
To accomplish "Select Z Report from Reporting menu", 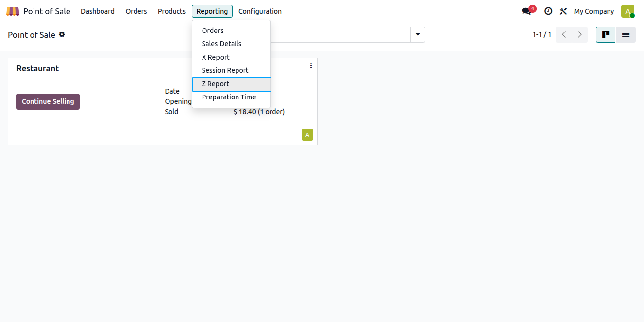I will tap(232, 84).
